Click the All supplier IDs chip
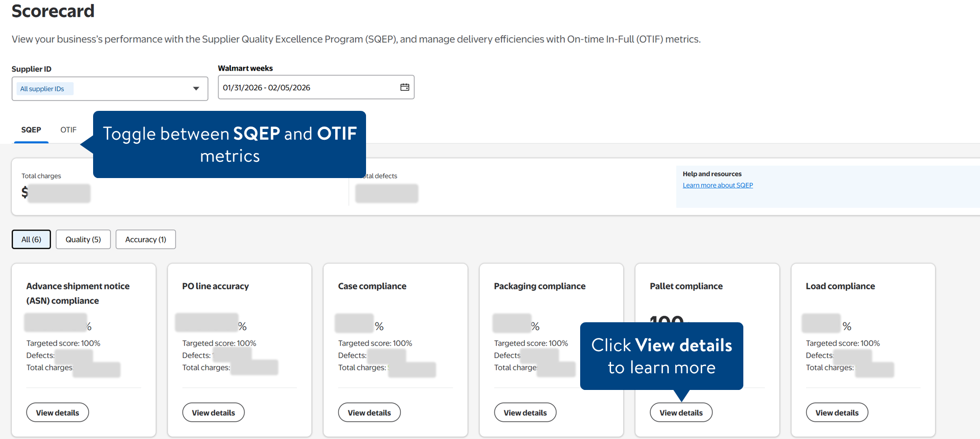The image size is (980, 439). coord(43,89)
